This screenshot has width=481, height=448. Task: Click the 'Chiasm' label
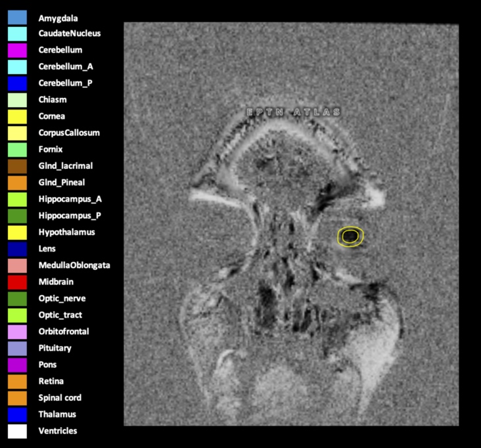[x=53, y=99]
